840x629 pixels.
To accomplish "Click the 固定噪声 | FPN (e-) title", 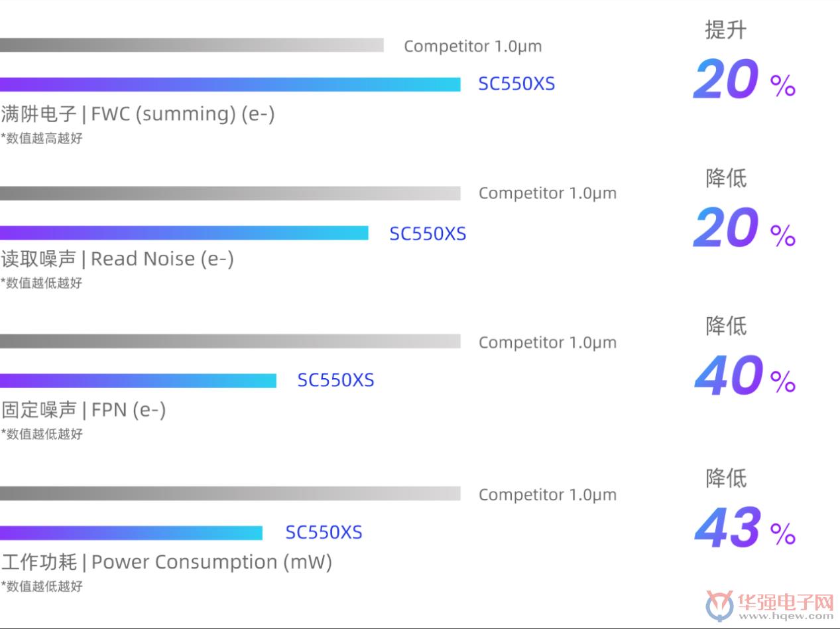I will pyautogui.click(x=84, y=410).
